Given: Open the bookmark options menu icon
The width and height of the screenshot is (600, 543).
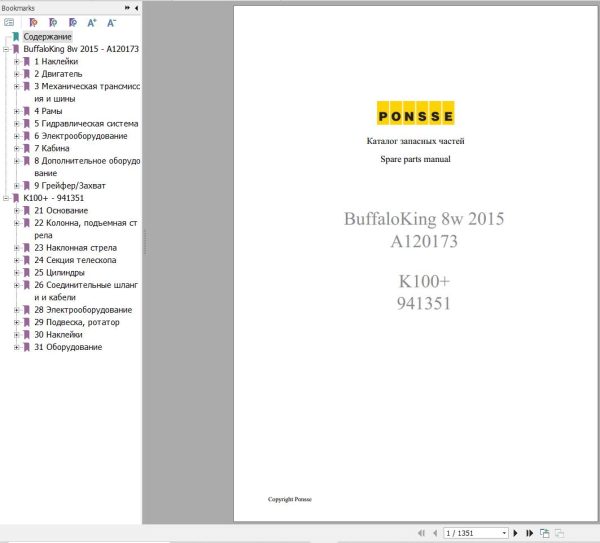Looking at the screenshot, I should pos(9,23).
